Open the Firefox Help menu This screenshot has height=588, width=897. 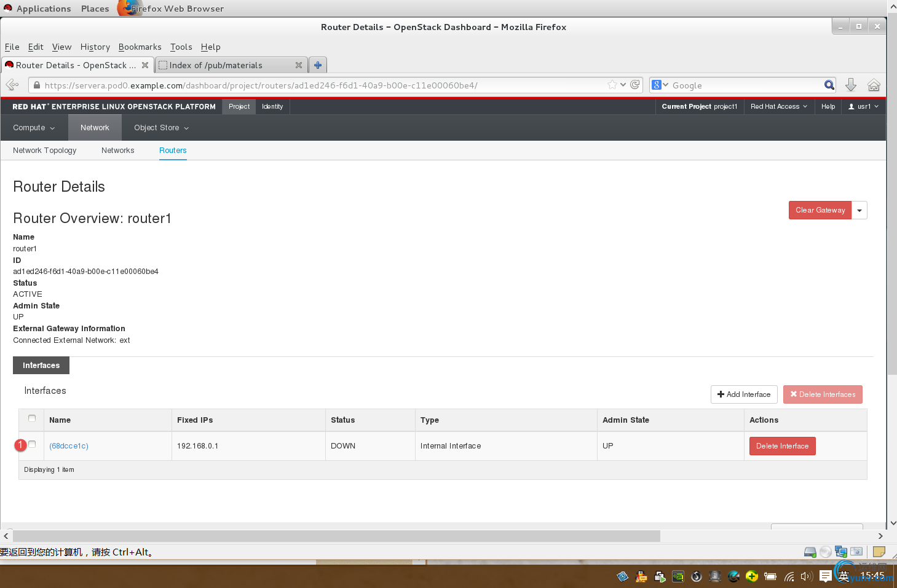point(210,47)
